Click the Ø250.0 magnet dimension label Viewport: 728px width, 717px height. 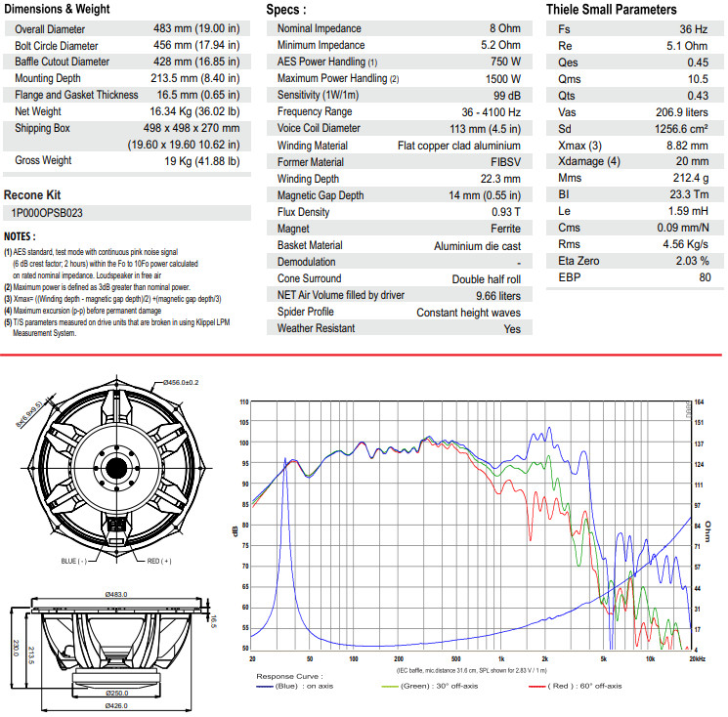click(116, 693)
